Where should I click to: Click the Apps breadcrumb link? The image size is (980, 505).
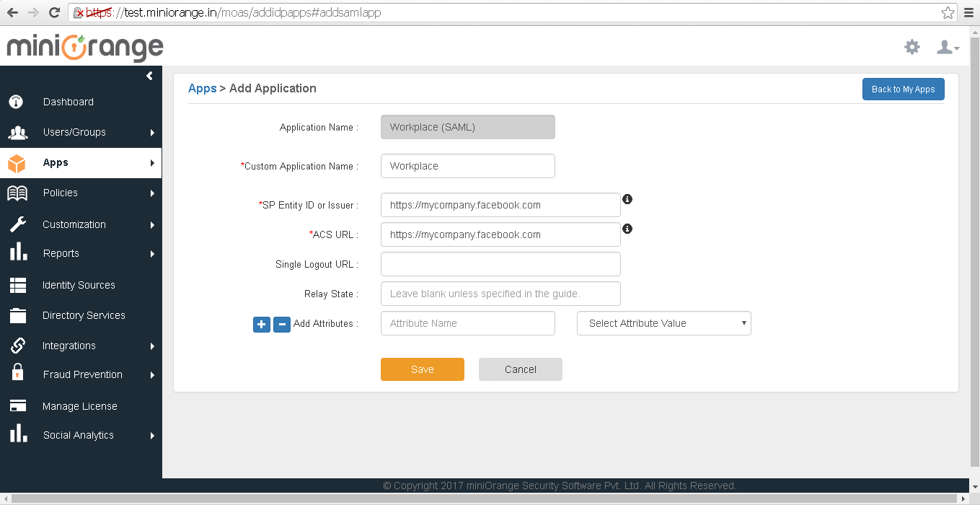(202, 88)
